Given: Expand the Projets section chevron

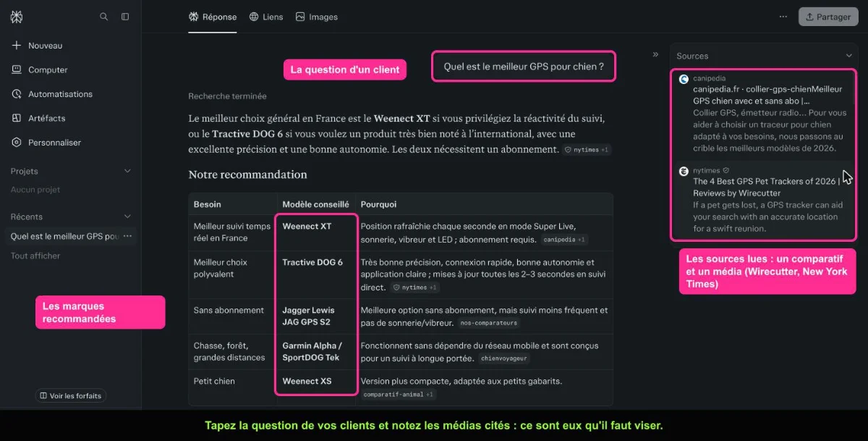Looking at the screenshot, I should coord(128,171).
